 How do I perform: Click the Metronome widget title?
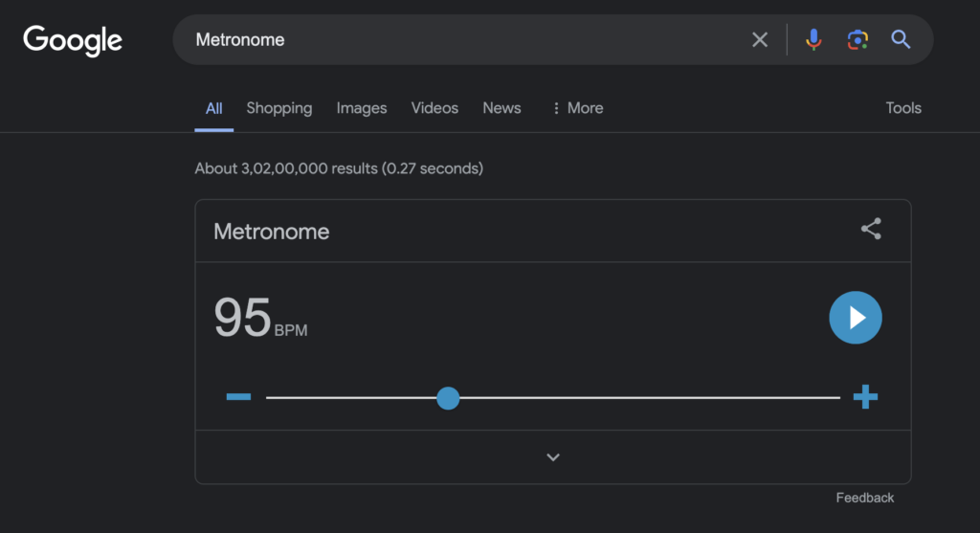click(x=271, y=232)
